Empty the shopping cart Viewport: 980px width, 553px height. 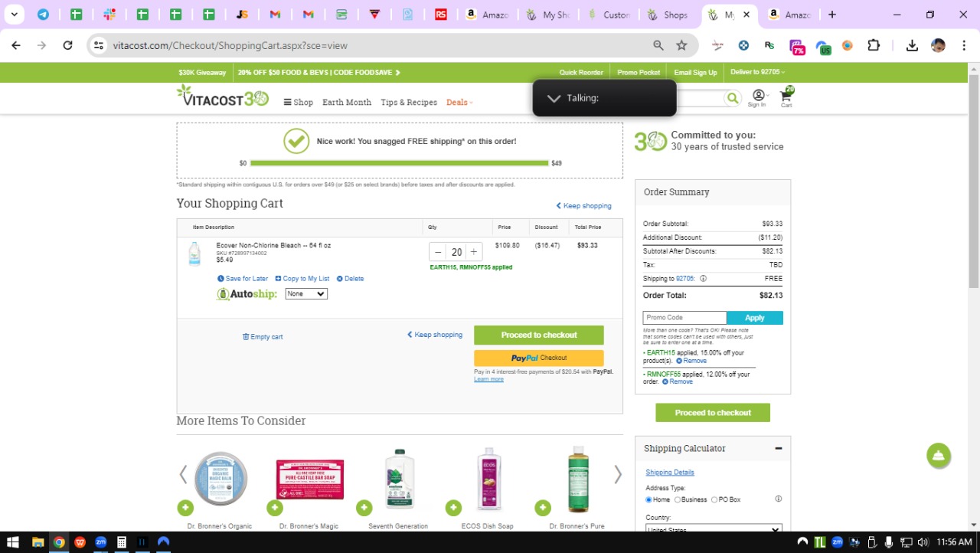pyautogui.click(x=263, y=337)
